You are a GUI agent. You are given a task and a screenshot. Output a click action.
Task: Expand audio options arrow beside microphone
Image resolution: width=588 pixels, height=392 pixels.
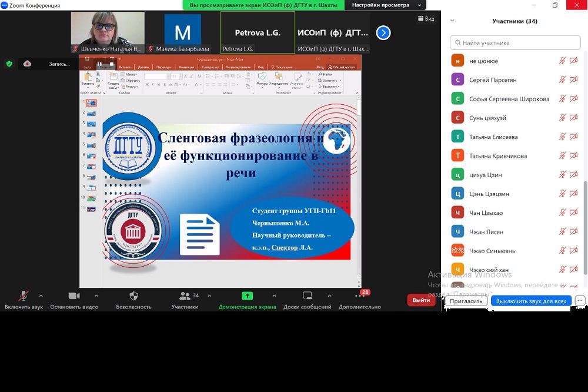[41, 295]
